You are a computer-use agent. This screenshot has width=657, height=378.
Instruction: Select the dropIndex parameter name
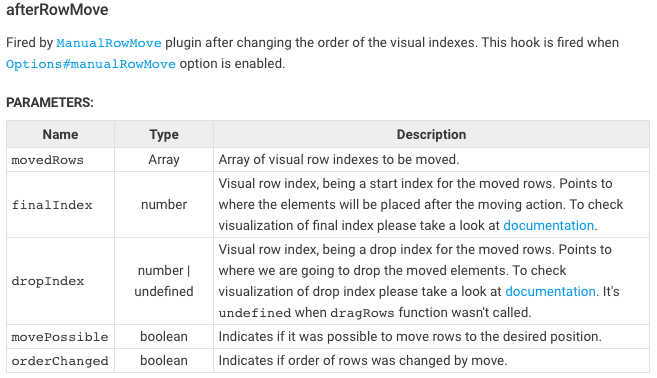48,281
